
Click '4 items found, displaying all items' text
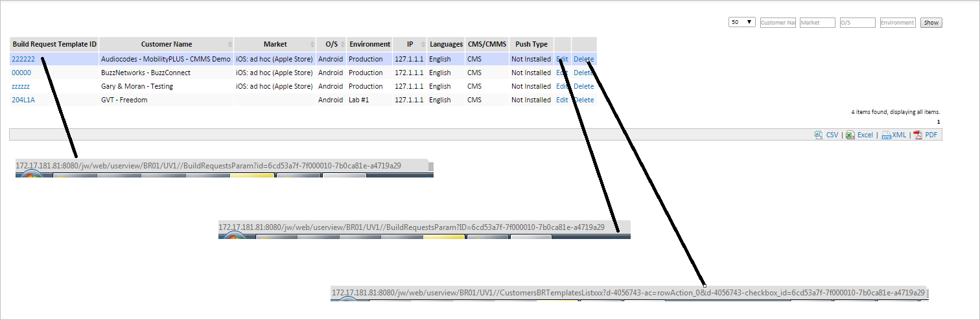point(896,112)
